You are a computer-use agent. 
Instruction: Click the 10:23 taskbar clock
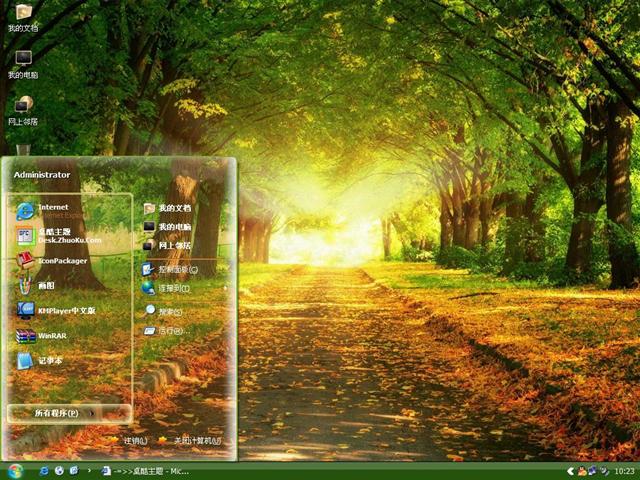pyautogui.click(x=624, y=472)
